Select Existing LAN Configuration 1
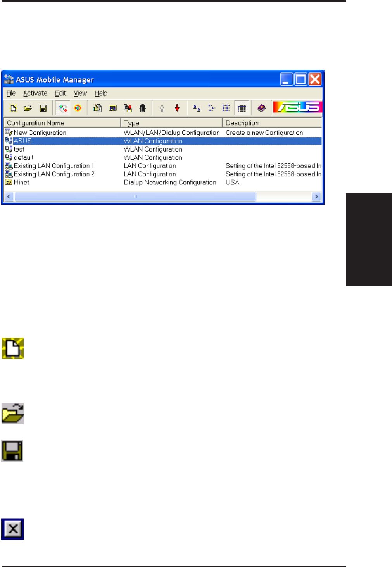Screen dimensions: 392x567 163,166
